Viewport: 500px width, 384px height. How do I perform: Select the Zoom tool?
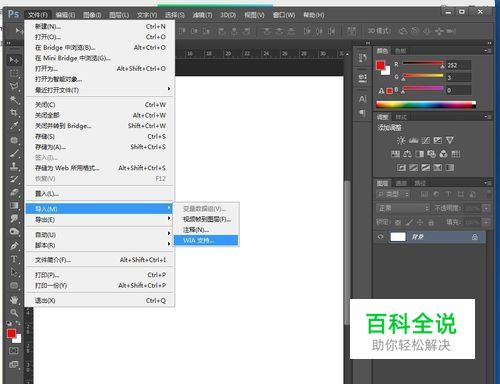pyautogui.click(x=14, y=313)
